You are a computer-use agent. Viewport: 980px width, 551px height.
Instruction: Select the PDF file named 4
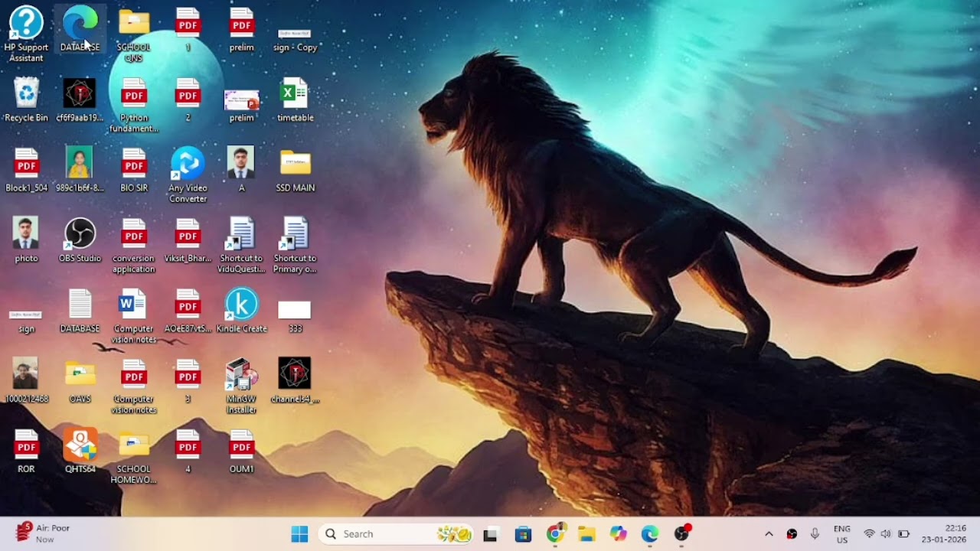click(188, 452)
